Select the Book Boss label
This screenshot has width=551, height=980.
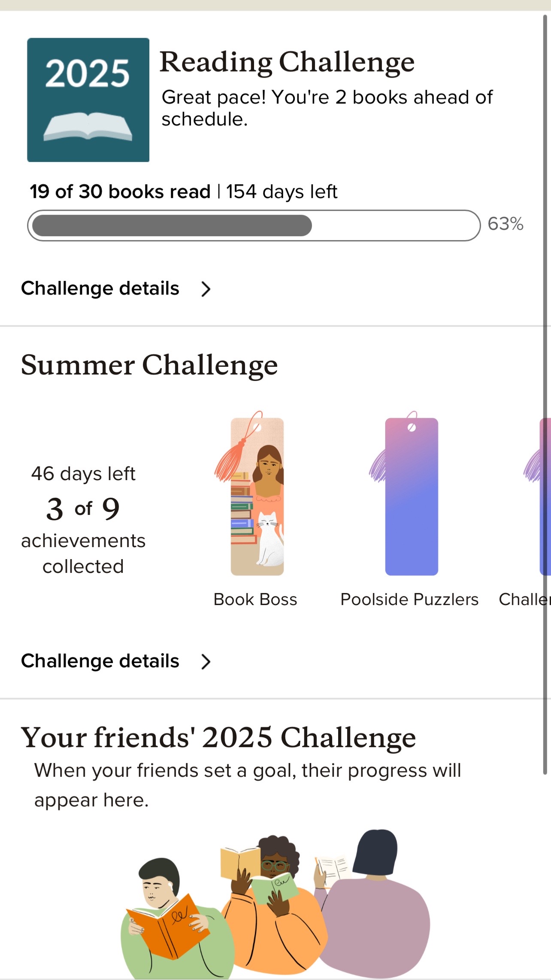click(255, 600)
